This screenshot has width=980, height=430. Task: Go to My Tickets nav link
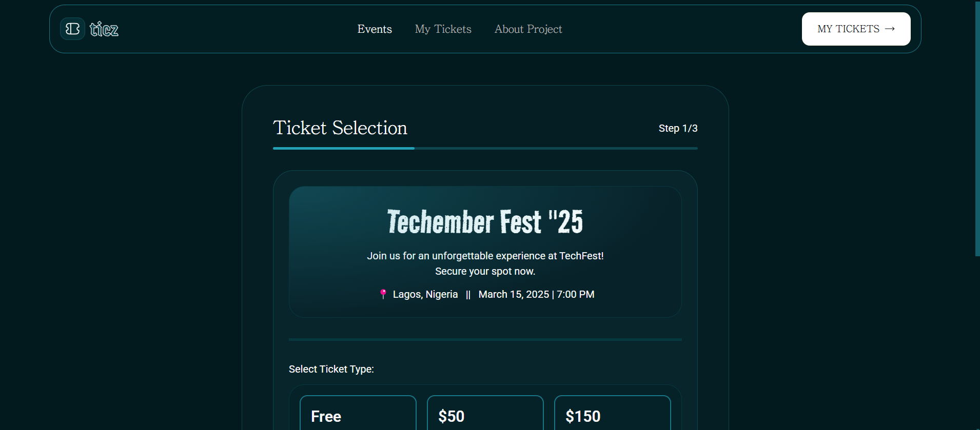point(443,29)
